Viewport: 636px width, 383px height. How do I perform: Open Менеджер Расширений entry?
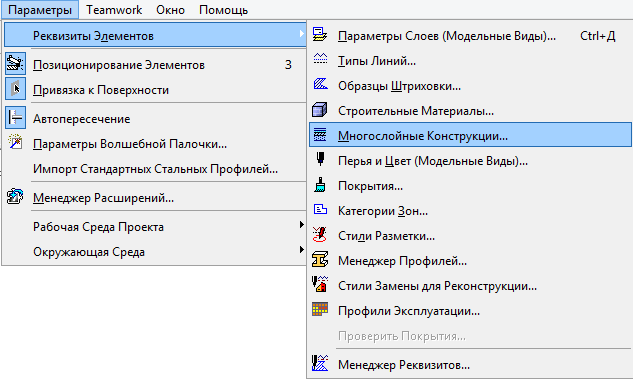click(x=155, y=198)
